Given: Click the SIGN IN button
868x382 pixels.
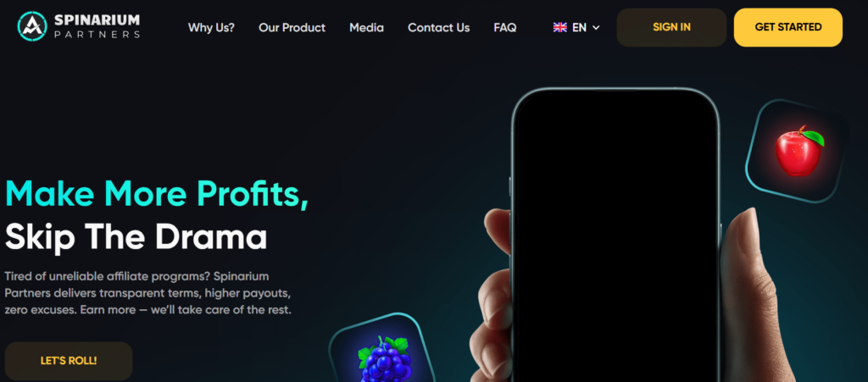Looking at the screenshot, I should pos(671,27).
